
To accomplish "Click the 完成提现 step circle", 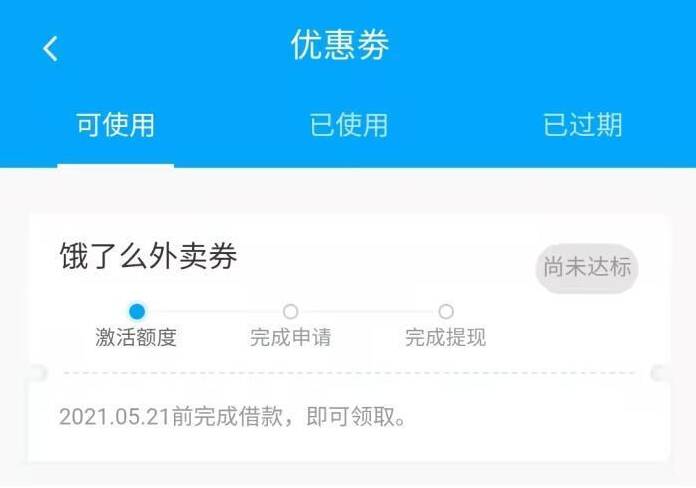I will click(446, 311).
